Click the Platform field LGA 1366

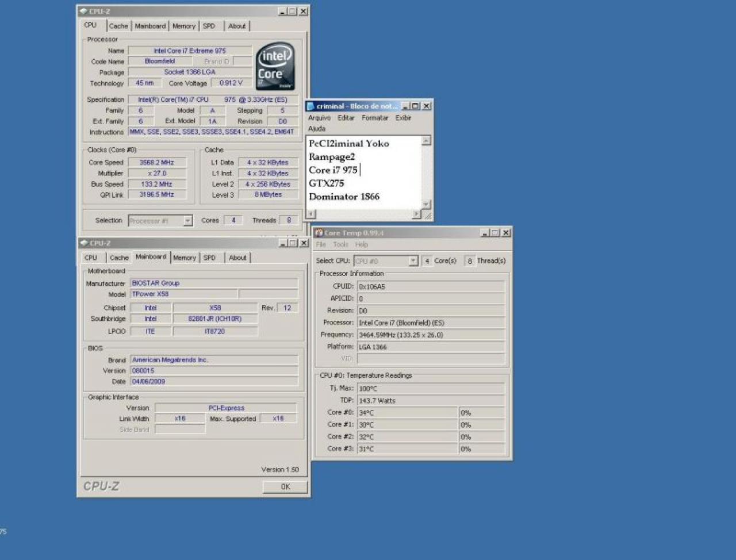[x=431, y=347]
